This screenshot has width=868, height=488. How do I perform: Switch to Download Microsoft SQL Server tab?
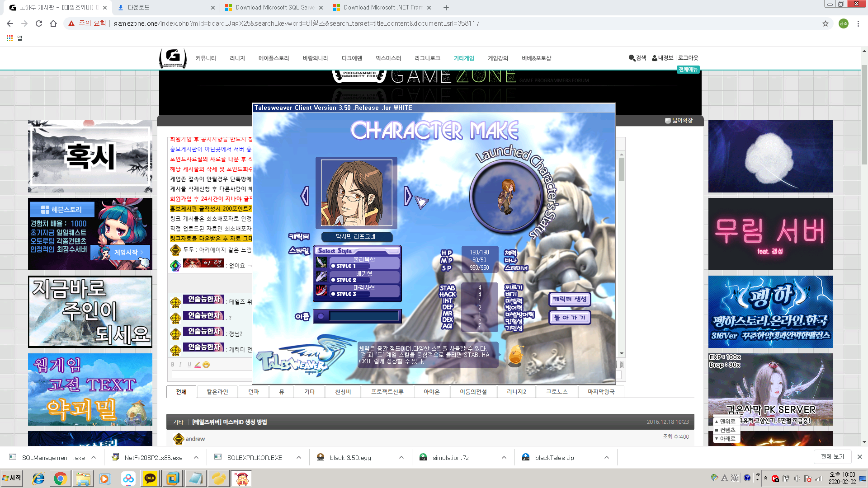(274, 8)
